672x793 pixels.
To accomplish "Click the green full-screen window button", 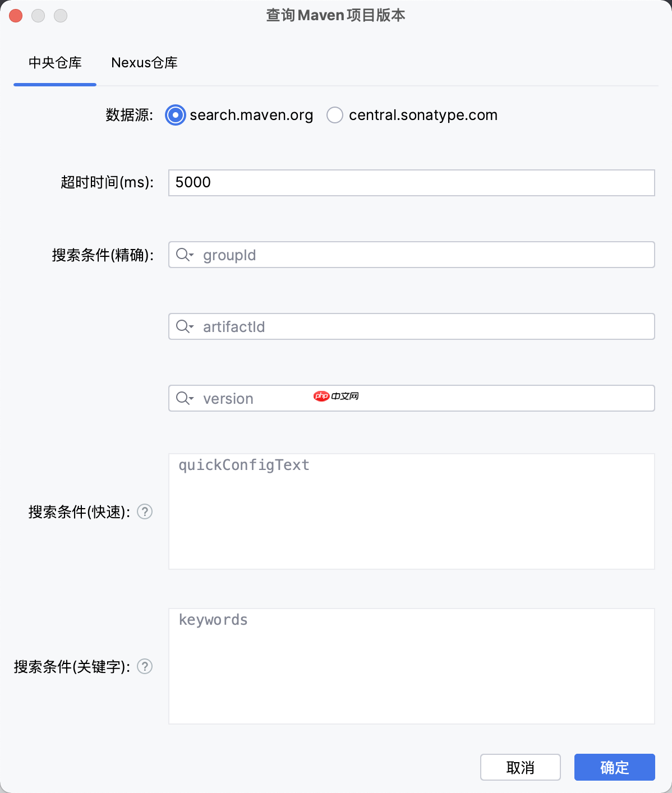I will click(x=60, y=16).
